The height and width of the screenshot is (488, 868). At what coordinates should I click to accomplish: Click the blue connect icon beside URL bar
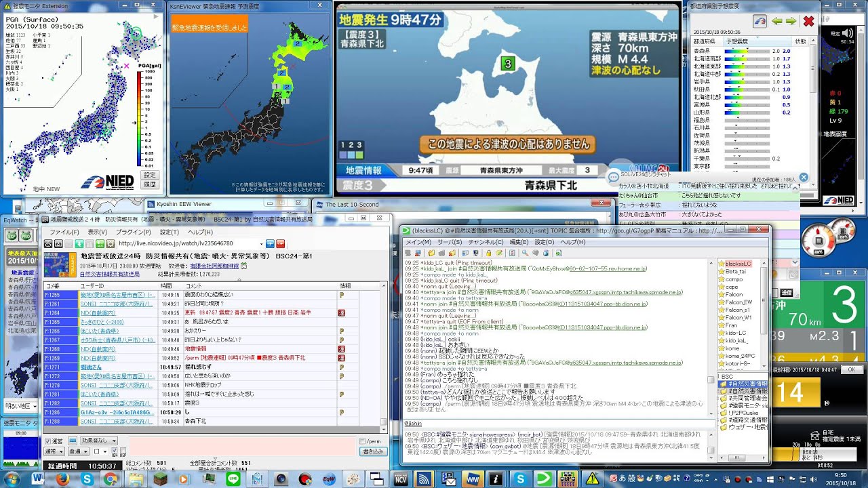(x=270, y=243)
